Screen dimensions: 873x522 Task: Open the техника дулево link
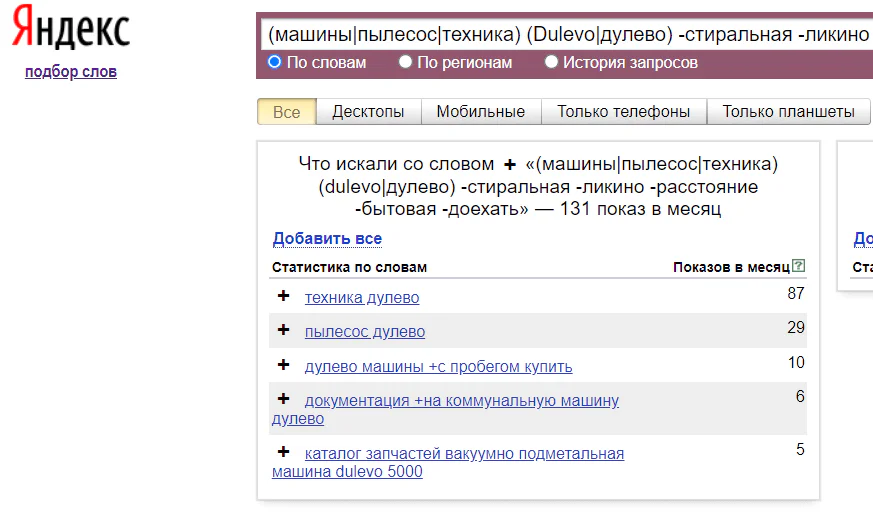point(362,298)
